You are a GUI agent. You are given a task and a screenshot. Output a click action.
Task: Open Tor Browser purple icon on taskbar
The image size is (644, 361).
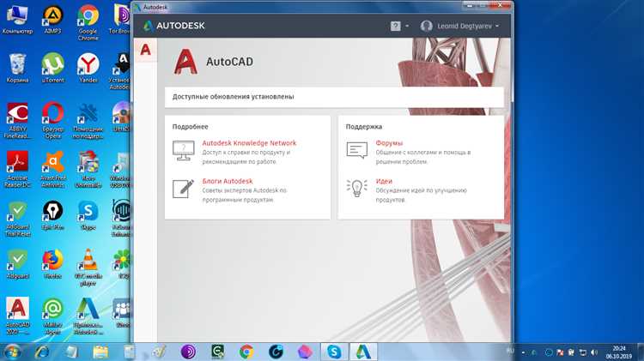coord(188,352)
